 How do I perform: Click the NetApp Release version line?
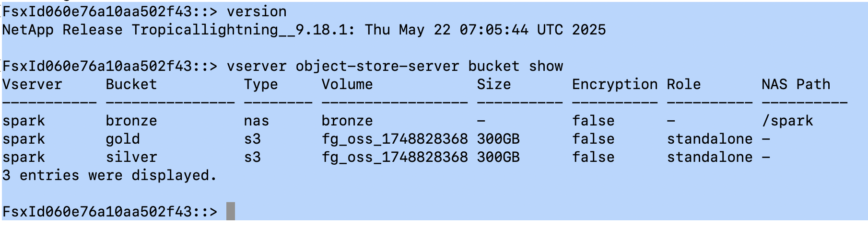coord(304,30)
